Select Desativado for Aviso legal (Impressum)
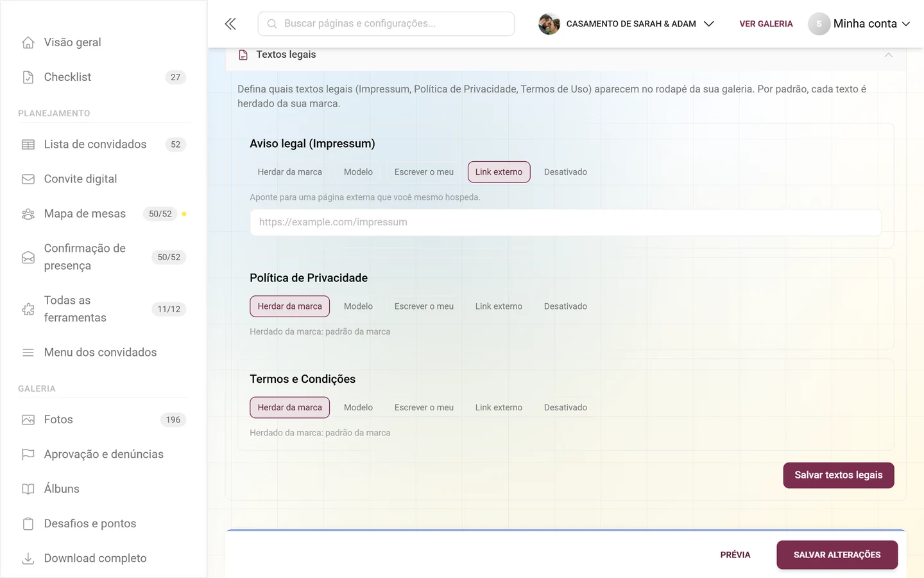 (x=565, y=172)
